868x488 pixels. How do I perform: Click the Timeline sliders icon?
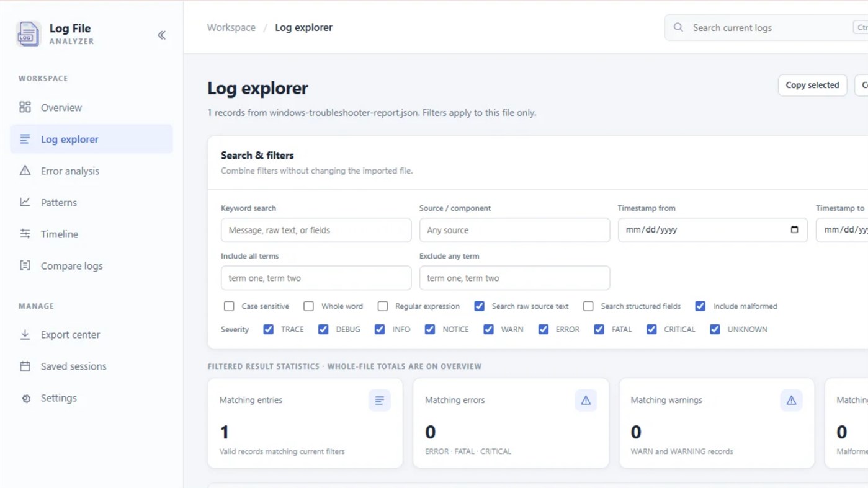click(25, 234)
